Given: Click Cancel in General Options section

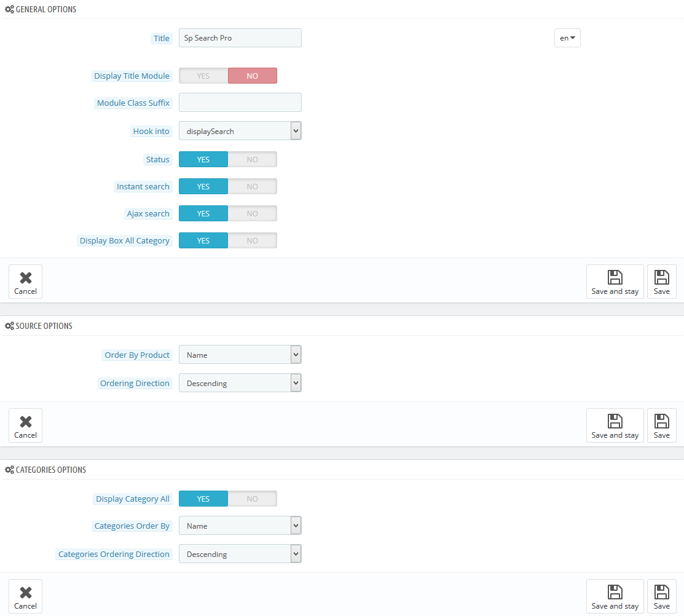Looking at the screenshot, I should 25,282.
